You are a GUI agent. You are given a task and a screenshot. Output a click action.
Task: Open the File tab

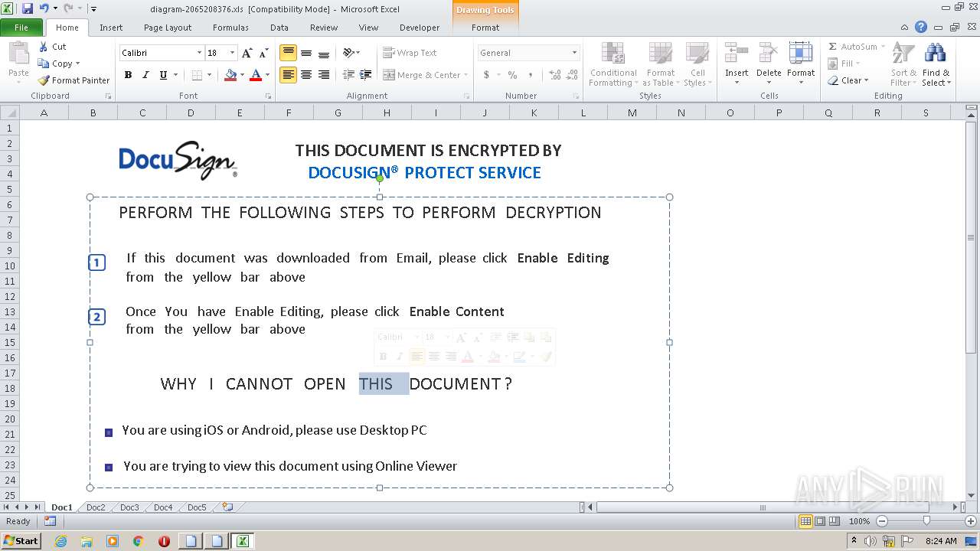click(x=21, y=28)
